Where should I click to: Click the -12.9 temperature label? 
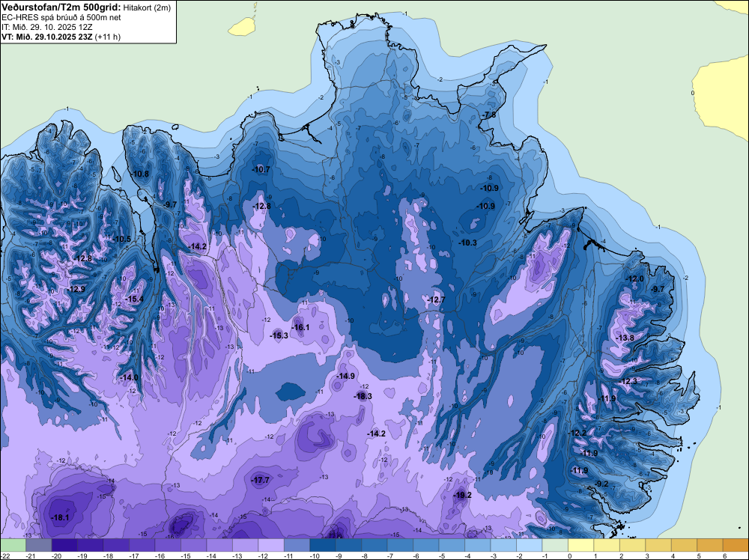76,289
